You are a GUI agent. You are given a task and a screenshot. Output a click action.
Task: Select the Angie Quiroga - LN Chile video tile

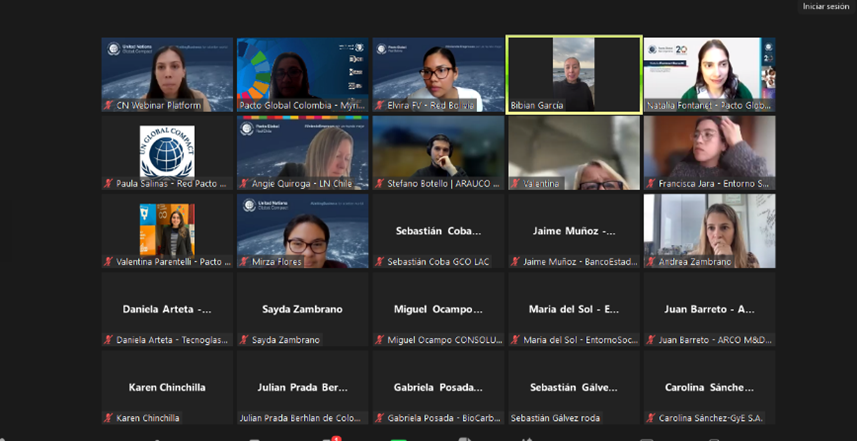point(302,150)
